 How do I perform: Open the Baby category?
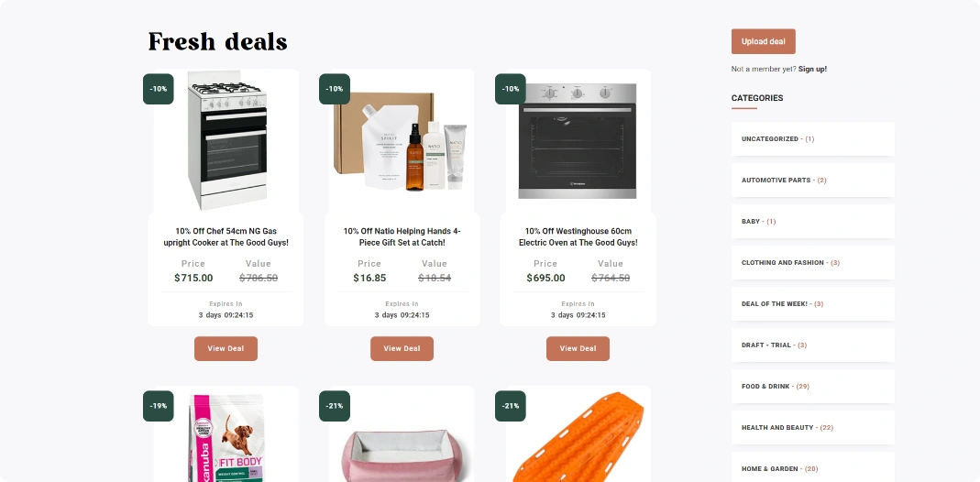813,221
